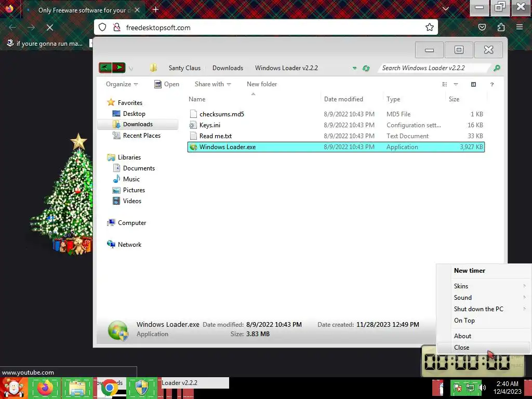Open the recent locations dropdown beside navigation arrows
The height and width of the screenshot is (399, 532).
[x=131, y=69]
